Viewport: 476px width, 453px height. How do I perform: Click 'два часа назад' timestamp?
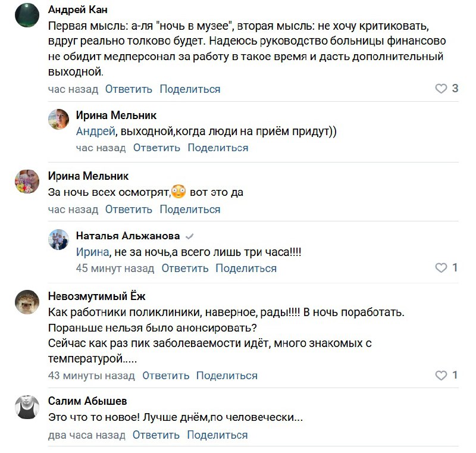click(87, 435)
